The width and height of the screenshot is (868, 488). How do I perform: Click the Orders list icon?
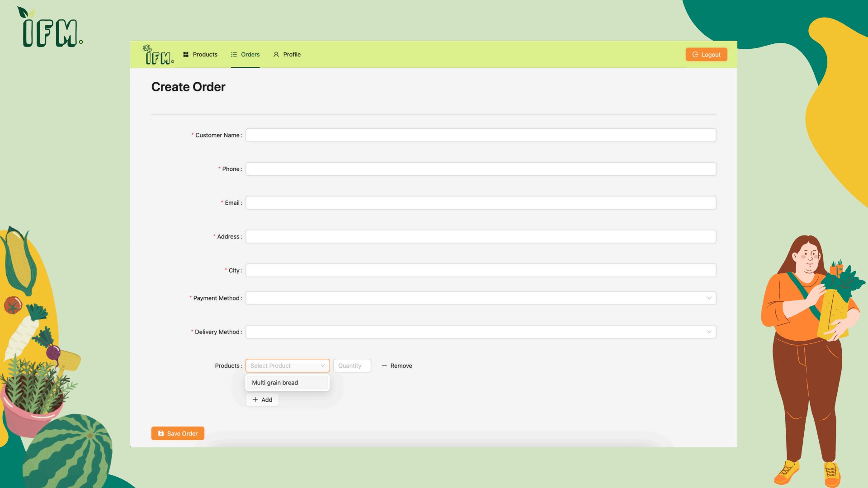point(234,55)
